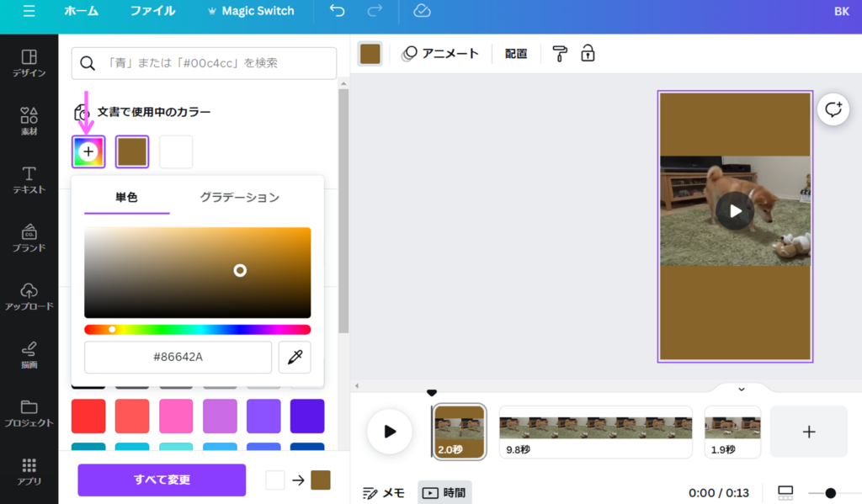Open the ファイル menu
Image resolution: width=862 pixels, height=504 pixels.
coord(152,11)
